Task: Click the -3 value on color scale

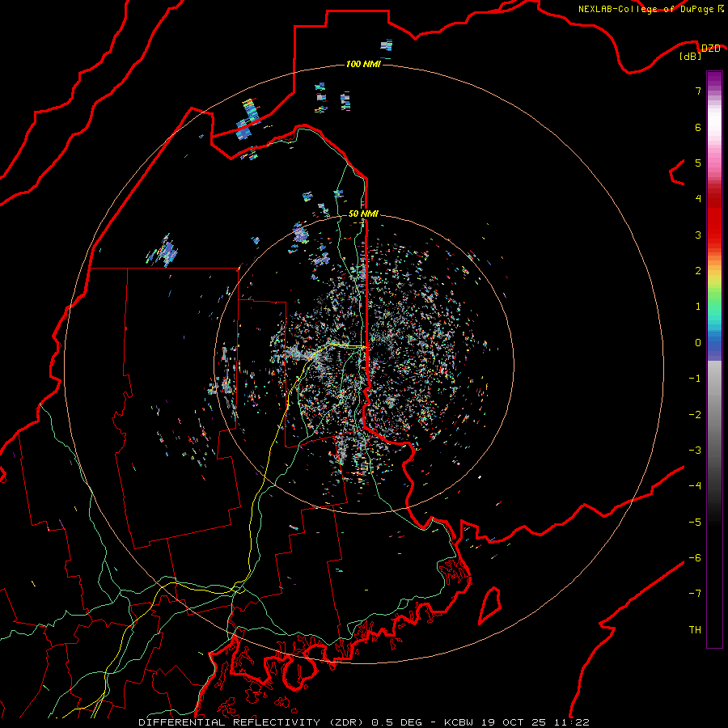Action: (695, 451)
